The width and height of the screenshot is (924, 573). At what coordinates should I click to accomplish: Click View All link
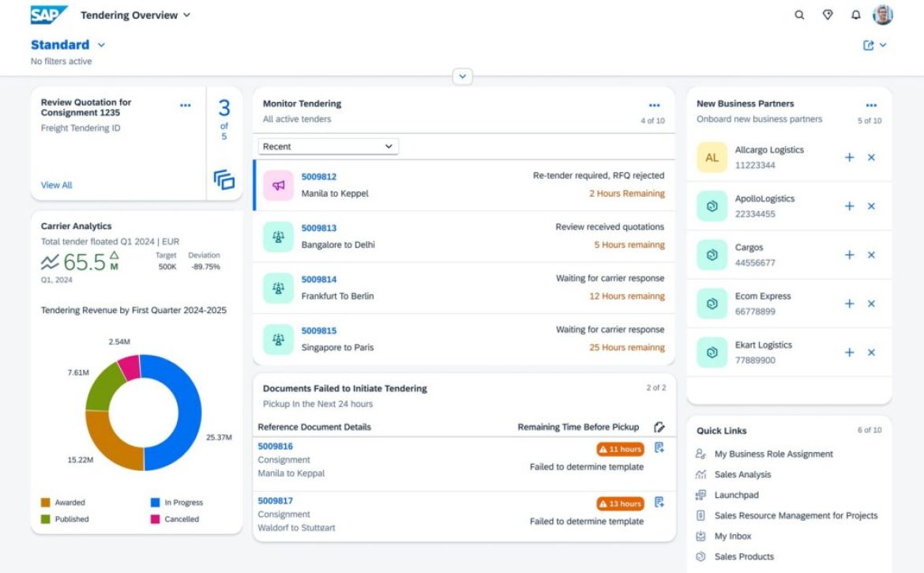coord(56,185)
